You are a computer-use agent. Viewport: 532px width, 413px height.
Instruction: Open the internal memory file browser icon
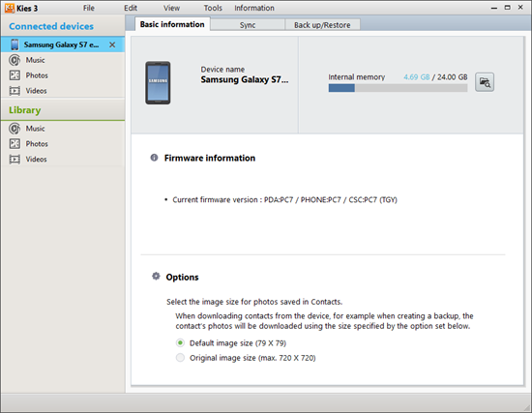[x=485, y=82]
